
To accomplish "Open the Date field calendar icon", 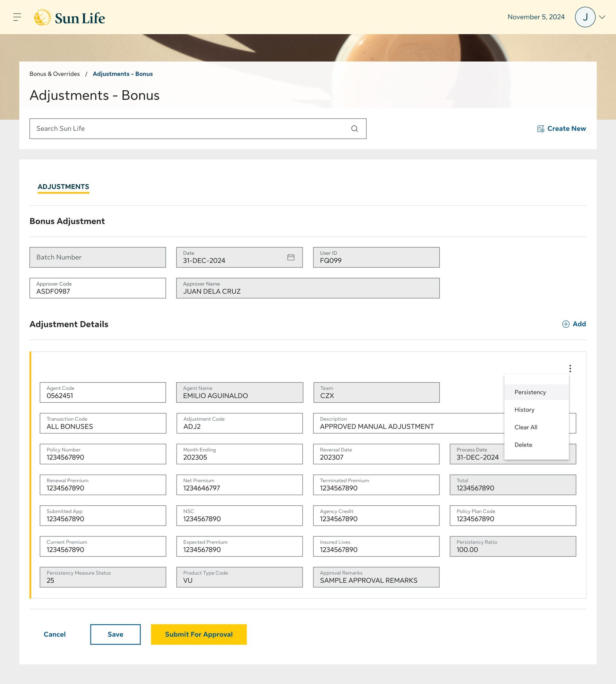I will [291, 258].
